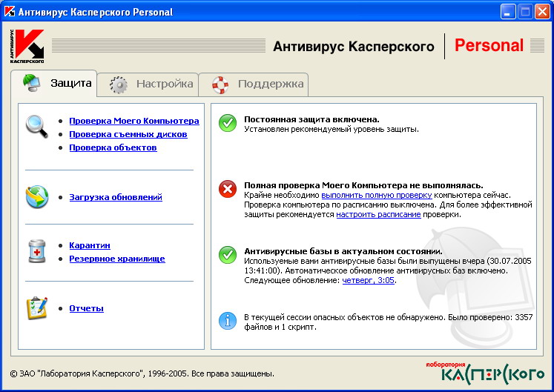
Task: Open Резервное хранилище link
Action: [116, 259]
